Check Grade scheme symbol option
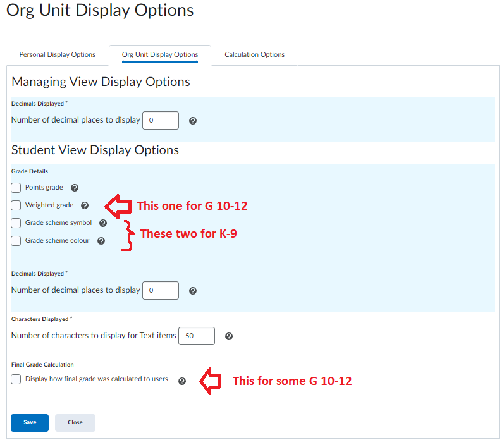This screenshot has height=445, width=504. (16, 223)
